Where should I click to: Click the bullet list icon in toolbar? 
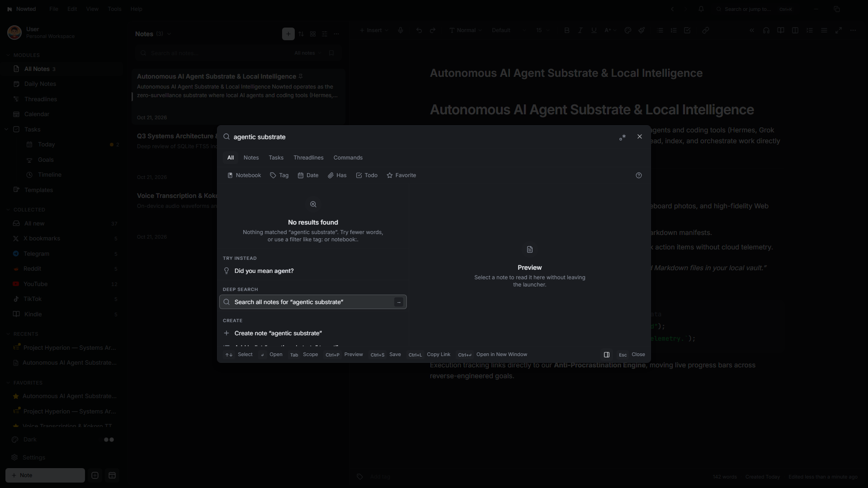click(660, 30)
